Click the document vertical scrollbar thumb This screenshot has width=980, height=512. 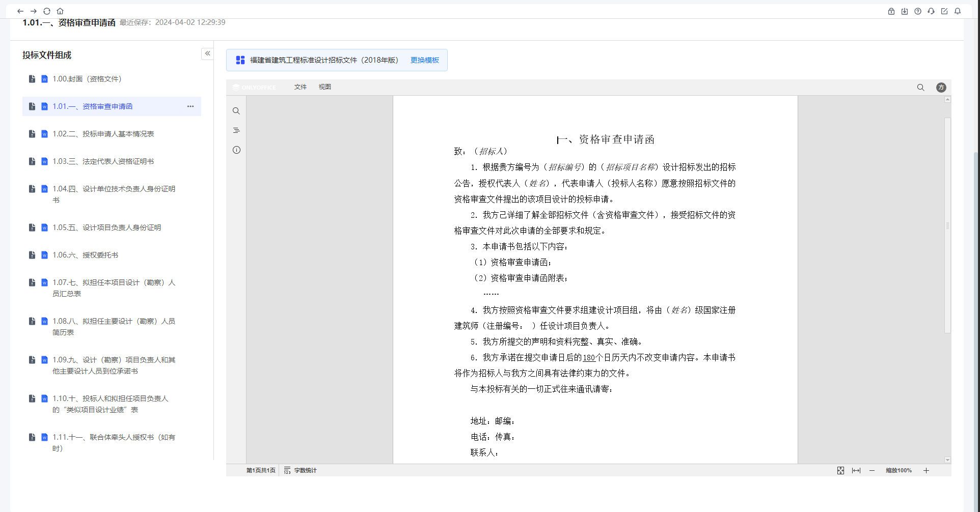click(x=947, y=225)
